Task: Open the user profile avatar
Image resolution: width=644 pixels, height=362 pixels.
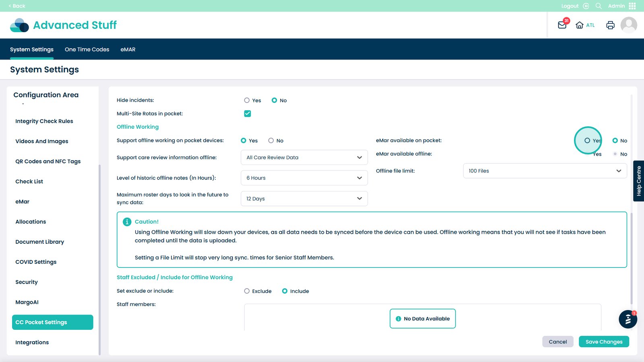Action: (628, 25)
